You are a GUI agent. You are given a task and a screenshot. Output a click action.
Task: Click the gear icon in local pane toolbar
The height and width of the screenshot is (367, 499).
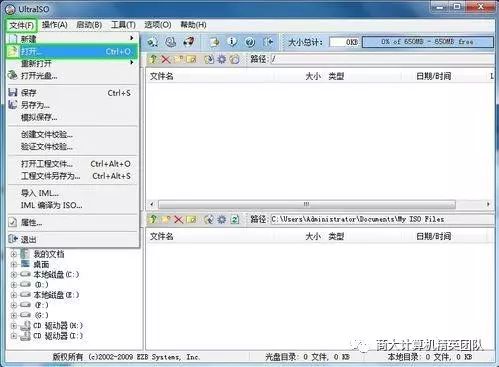222,219
